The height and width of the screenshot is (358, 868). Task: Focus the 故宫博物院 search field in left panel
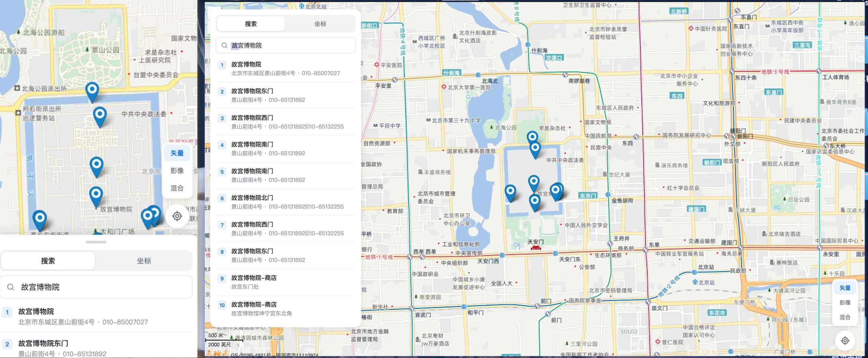pos(96,287)
